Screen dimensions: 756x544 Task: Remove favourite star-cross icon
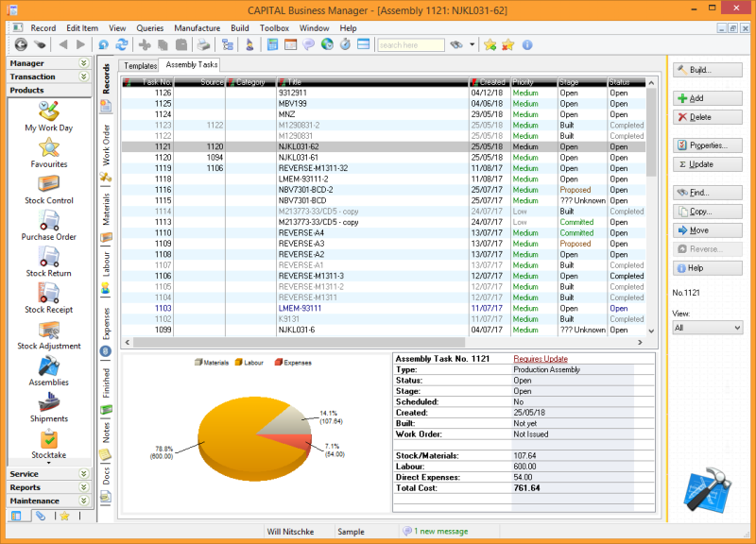(x=508, y=44)
